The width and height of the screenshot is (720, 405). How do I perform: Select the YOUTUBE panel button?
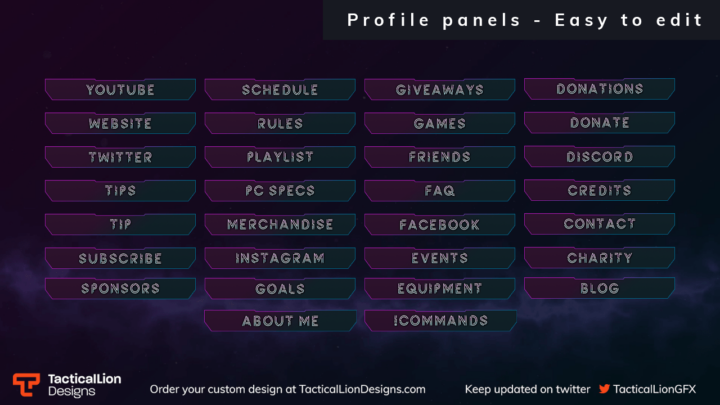click(x=120, y=90)
